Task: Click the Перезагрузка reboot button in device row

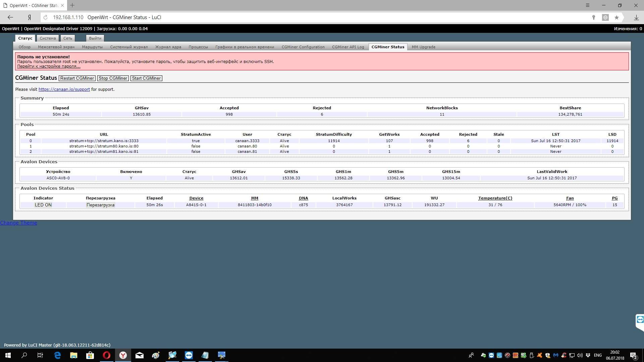Action: pyautogui.click(x=100, y=205)
